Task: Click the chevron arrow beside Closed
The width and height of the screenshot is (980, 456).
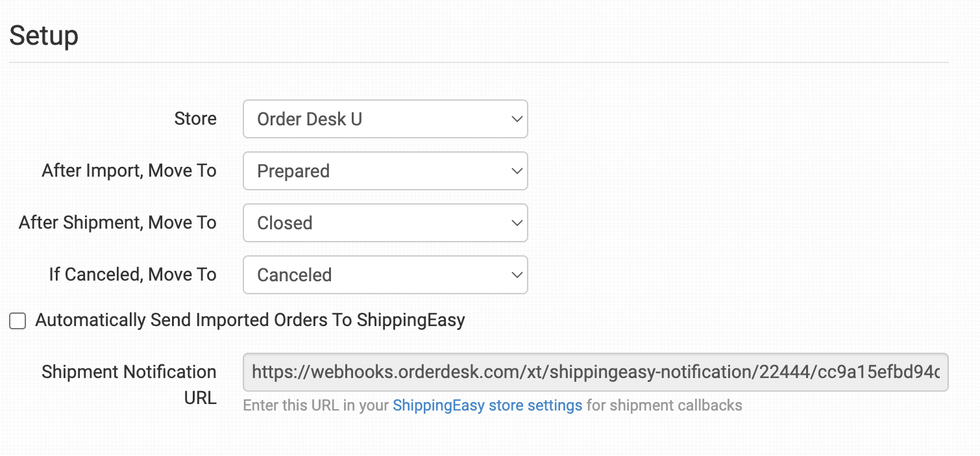Action: (517, 223)
